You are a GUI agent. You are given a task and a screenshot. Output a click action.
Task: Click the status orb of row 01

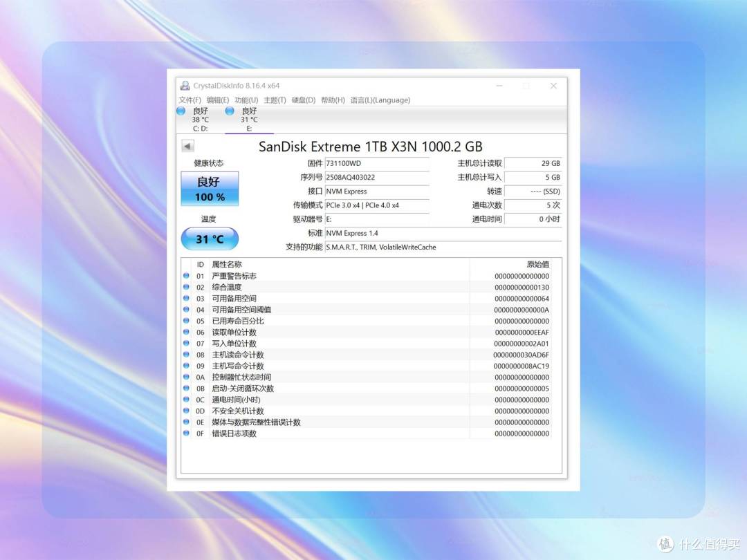tap(186, 276)
